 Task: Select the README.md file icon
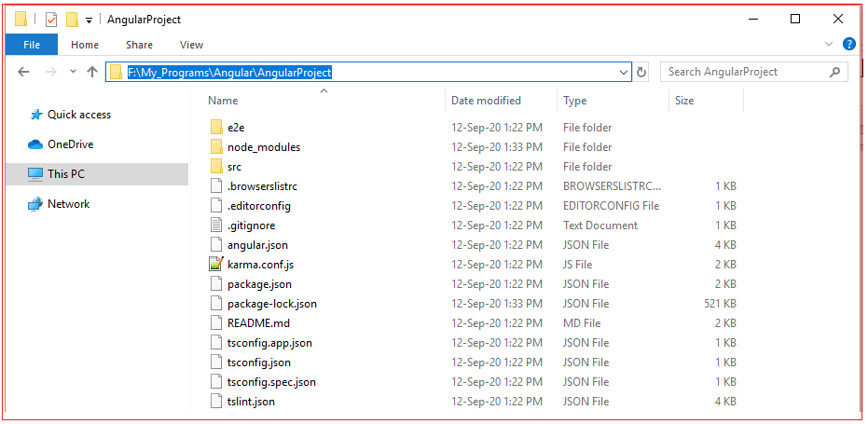pyautogui.click(x=216, y=323)
